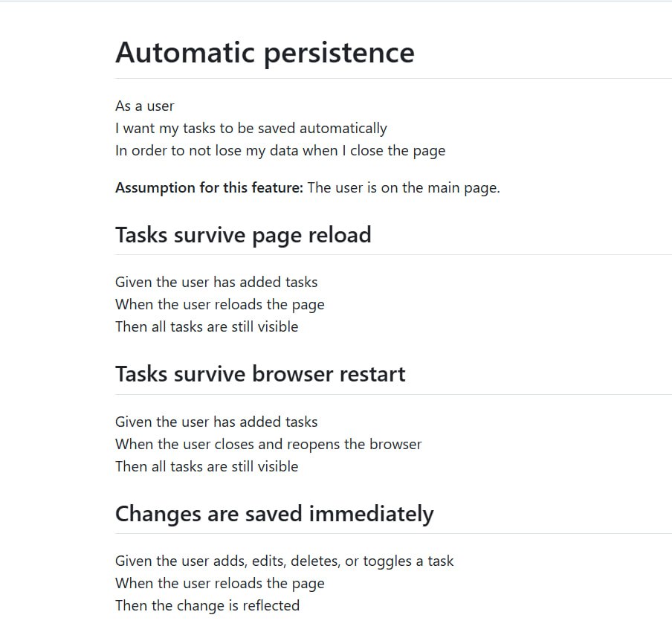Click When the user reloads the page under reload heading
The height and width of the screenshot is (638, 672).
click(x=220, y=305)
